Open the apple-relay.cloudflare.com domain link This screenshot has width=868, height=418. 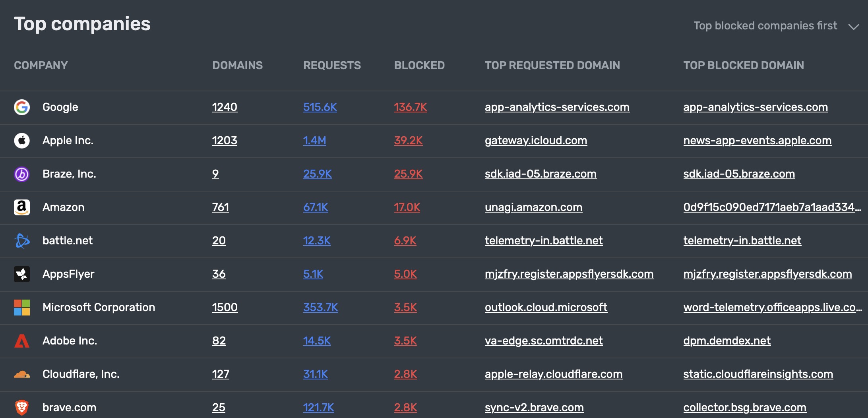pos(554,374)
